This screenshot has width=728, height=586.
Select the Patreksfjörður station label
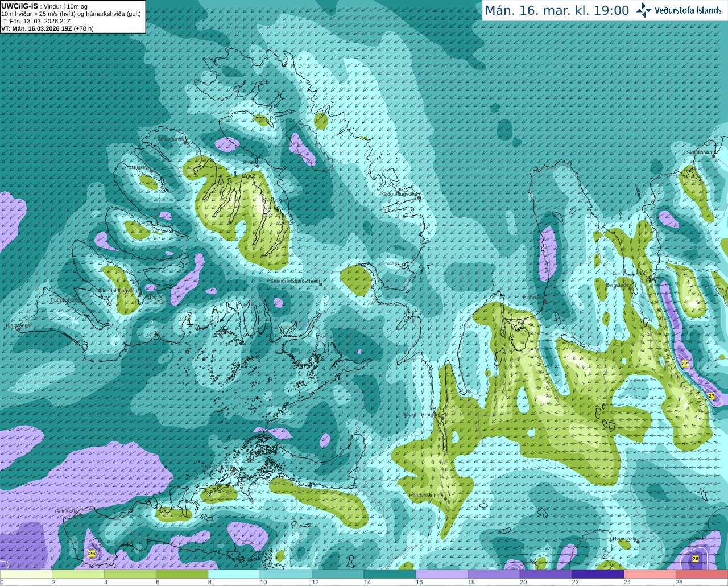click(66, 300)
